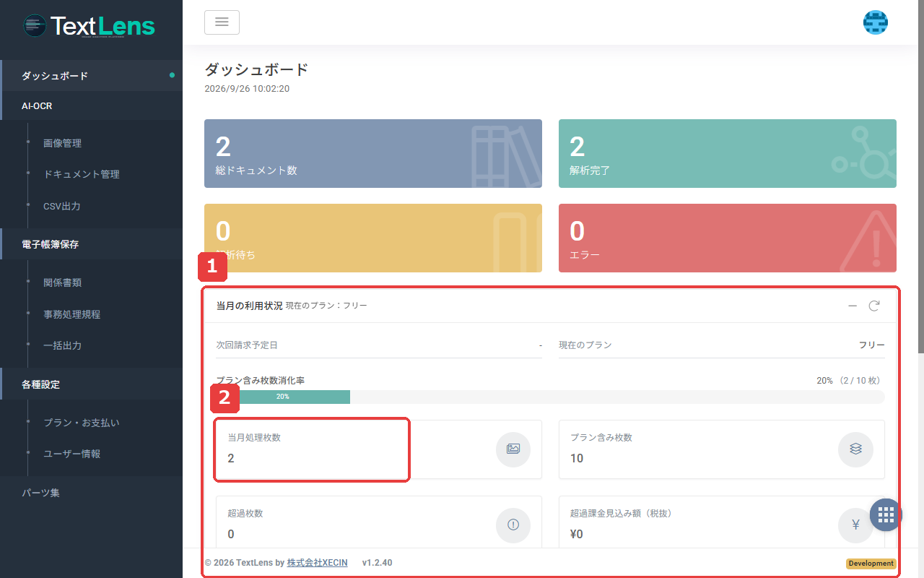The image size is (924, 578).
Task: Click the 次回請求予定日 label
Action: coord(247,345)
